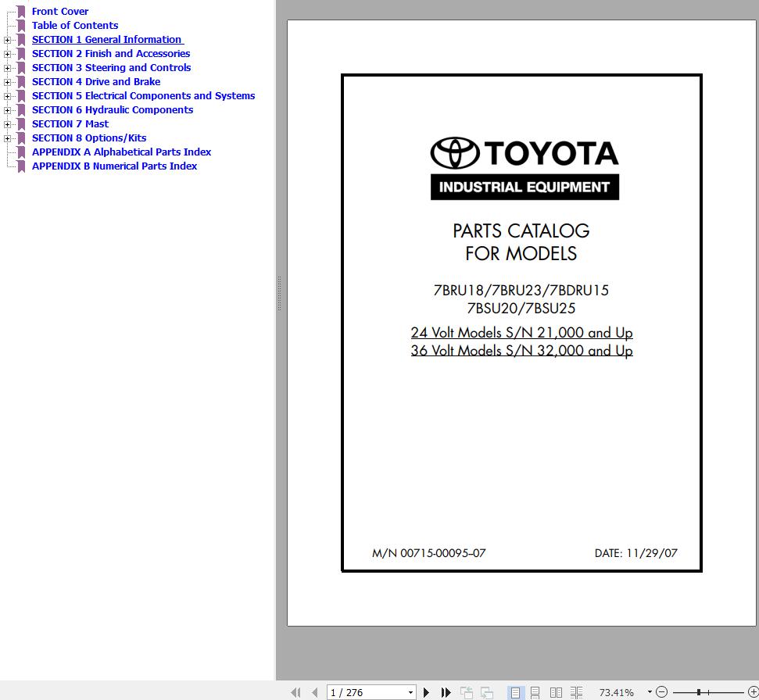Click the previous view navigation icon
The height and width of the screenshot is (700, 759).
(x=466, y=692)
